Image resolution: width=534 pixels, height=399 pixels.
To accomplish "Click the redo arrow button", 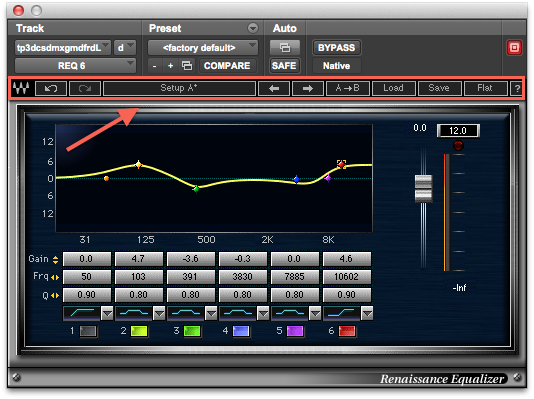I will 85,89.
